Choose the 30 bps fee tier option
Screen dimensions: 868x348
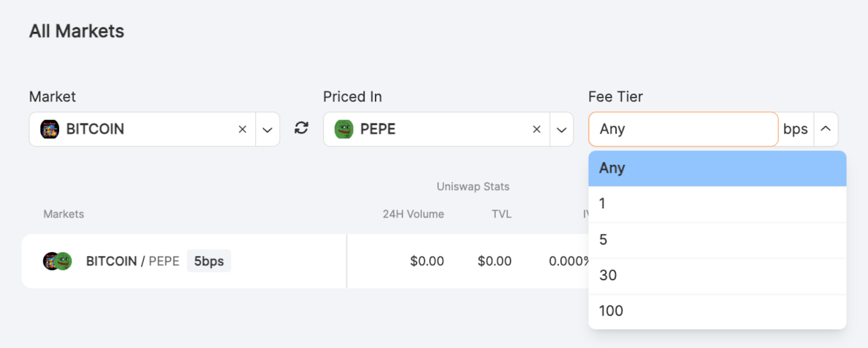(717, 275)
